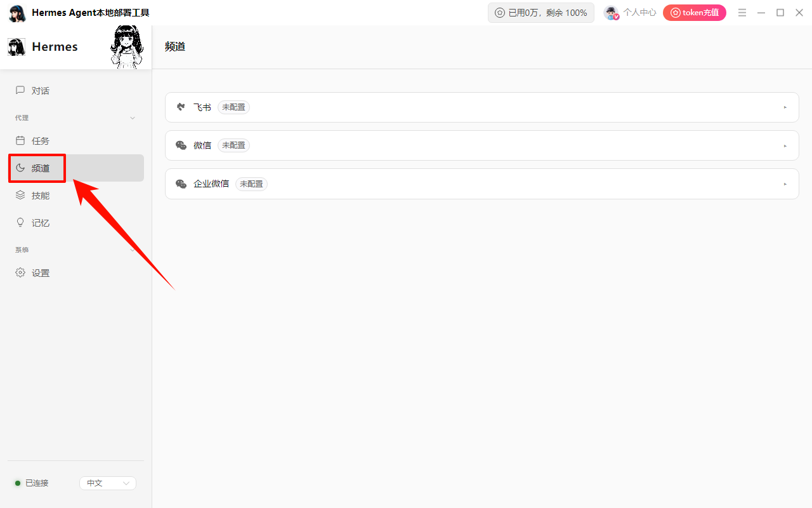Open the 记忆 memory page
812x508 pixels.
click(76, 223)
